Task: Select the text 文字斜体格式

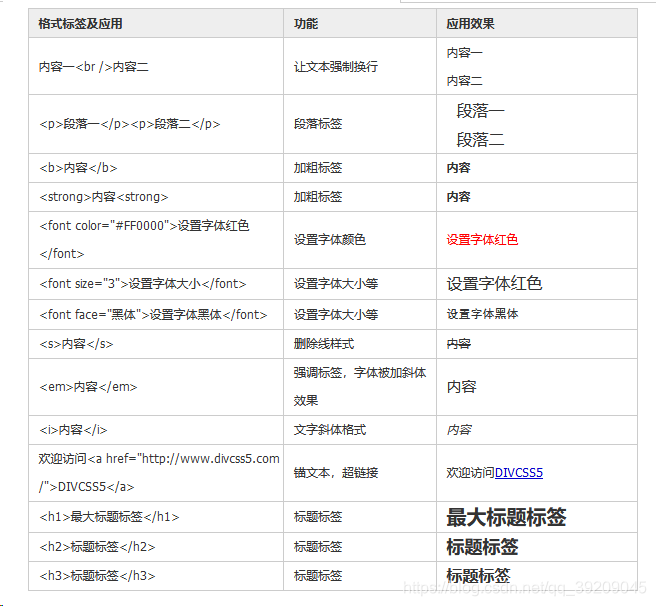Action: 330,430
